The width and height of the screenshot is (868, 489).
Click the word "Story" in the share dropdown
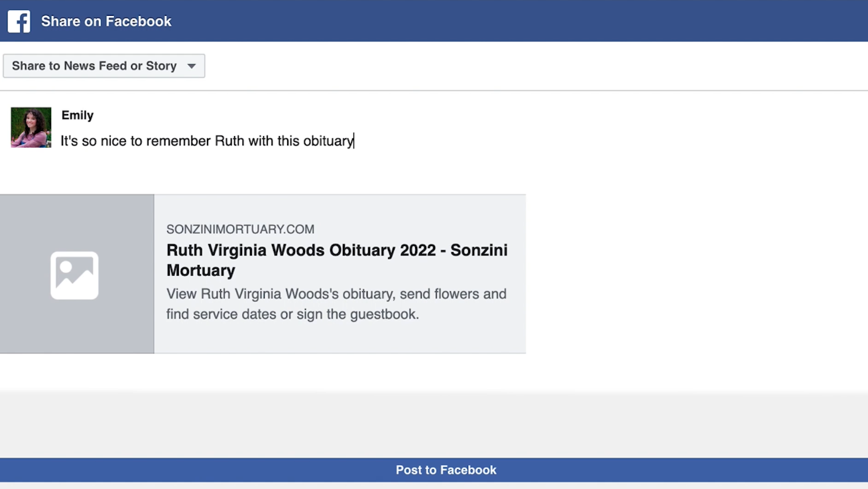click(161, 66)
